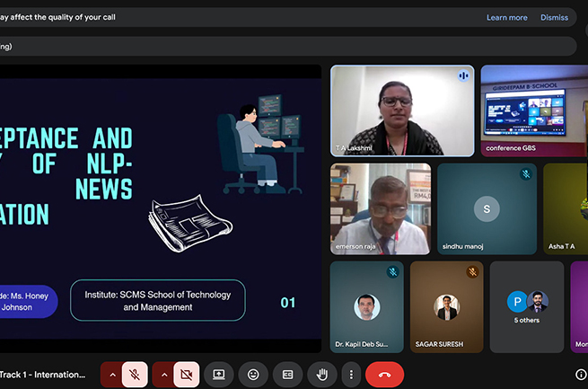Click SAGAR SURESH's participant tile
Viewport: 588px width, 389px height.
pos(446,306)
